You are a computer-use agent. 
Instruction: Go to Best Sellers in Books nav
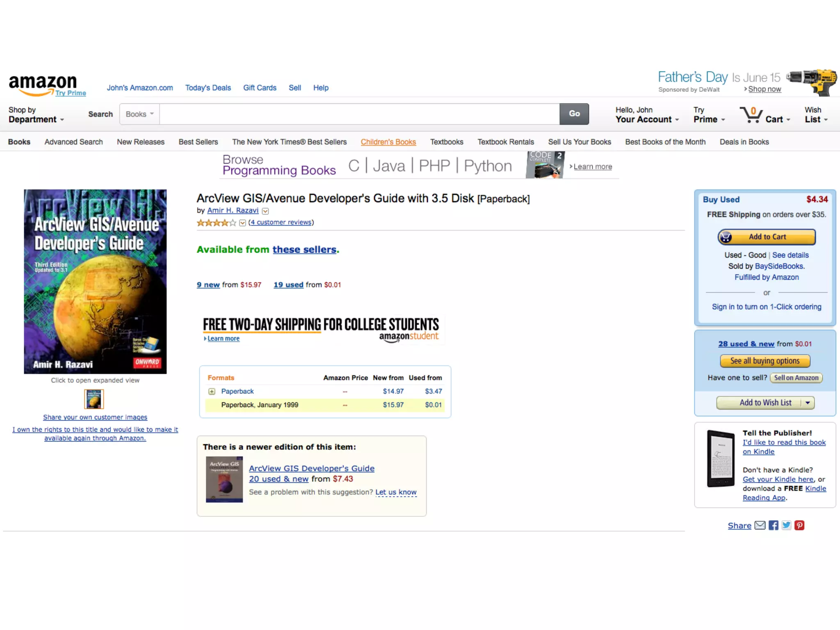click(x=198, y=142)
